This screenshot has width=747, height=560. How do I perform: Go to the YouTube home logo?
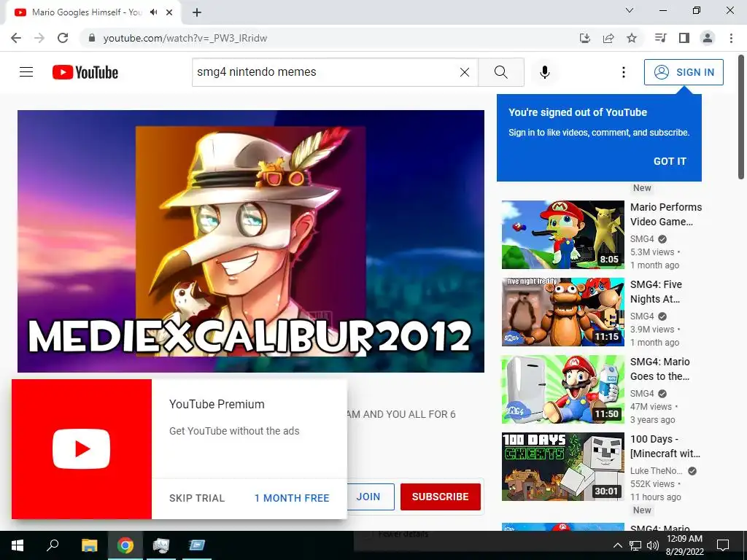(85, 72)
